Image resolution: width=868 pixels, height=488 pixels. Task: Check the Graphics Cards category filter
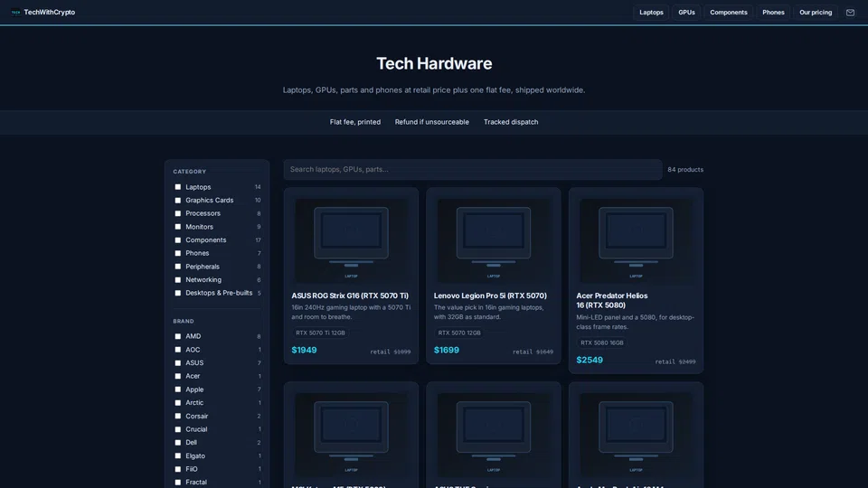click(x=178, y=201)
